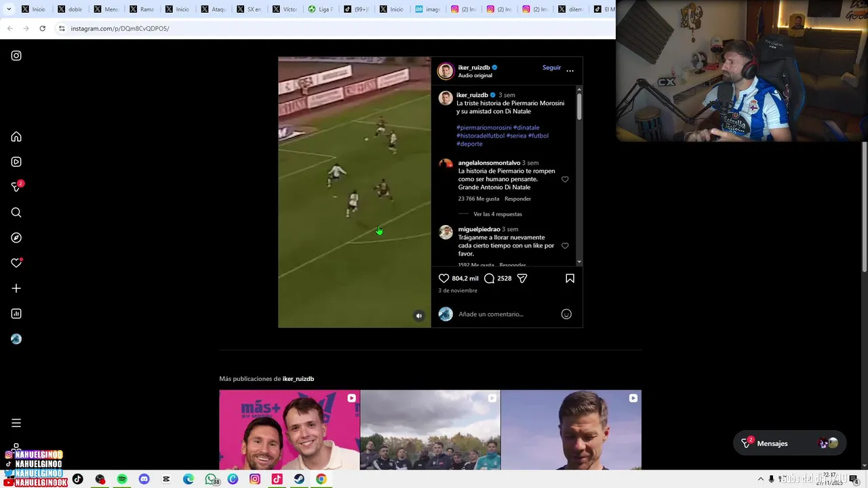The image size is (868, 488).
Task: Switch to the 'image' tab
Action: coord(429,9)
